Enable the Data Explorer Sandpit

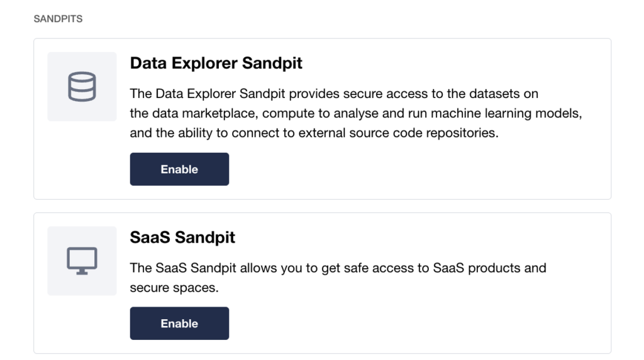click(x=179, y=169)
